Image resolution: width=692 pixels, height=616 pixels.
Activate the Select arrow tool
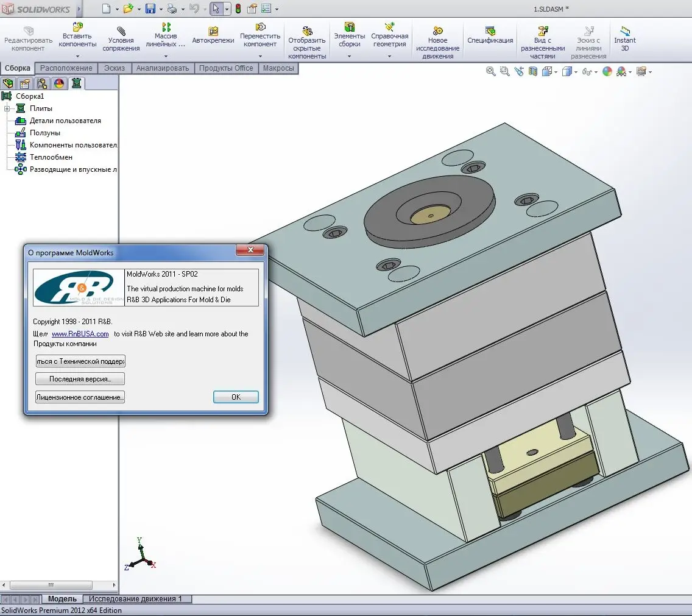pyautogui.click(x=216, y=9)
